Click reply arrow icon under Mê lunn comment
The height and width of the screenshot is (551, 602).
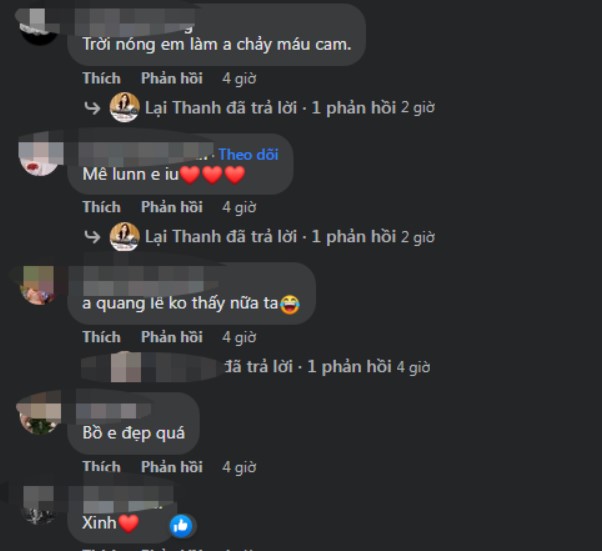click(x=92, y=237)
